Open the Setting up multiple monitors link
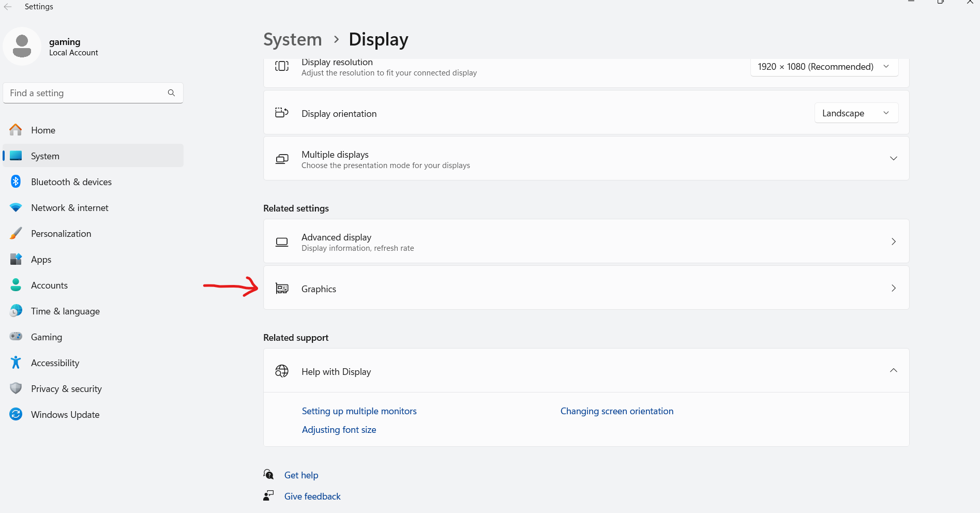The width and height of the screenshot is (980, 513). pyautogui.click(x=359, y=411)
